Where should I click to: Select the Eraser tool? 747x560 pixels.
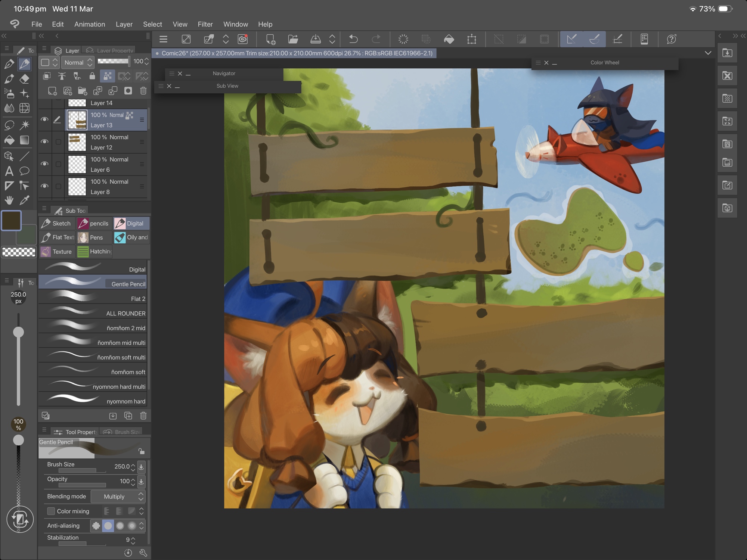pos(25,79)
